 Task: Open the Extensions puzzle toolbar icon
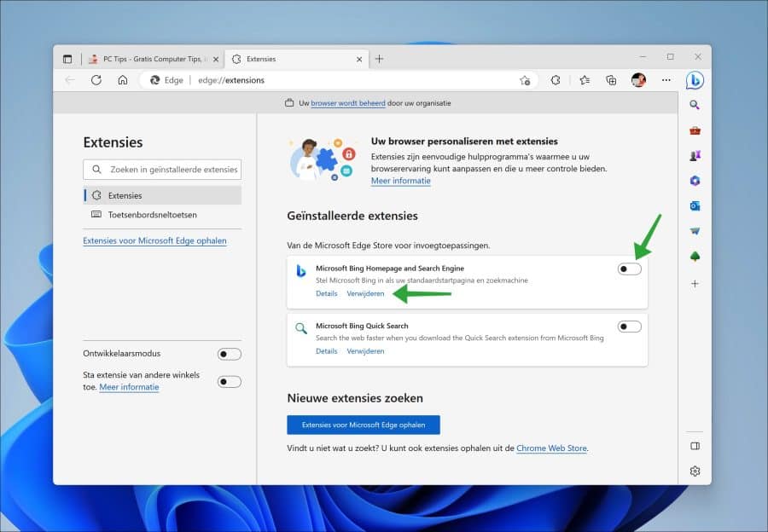coord(556,80)
